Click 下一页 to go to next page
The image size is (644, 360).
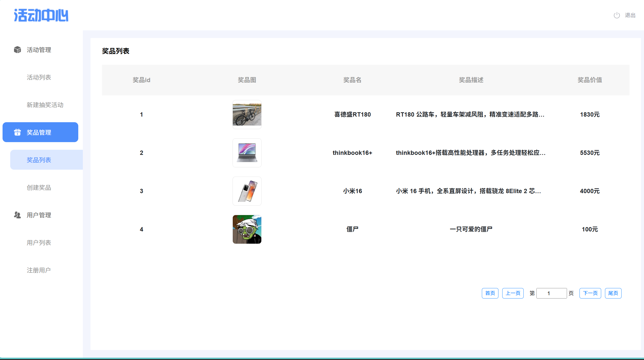pyautogui.click(x=590, y=293)
